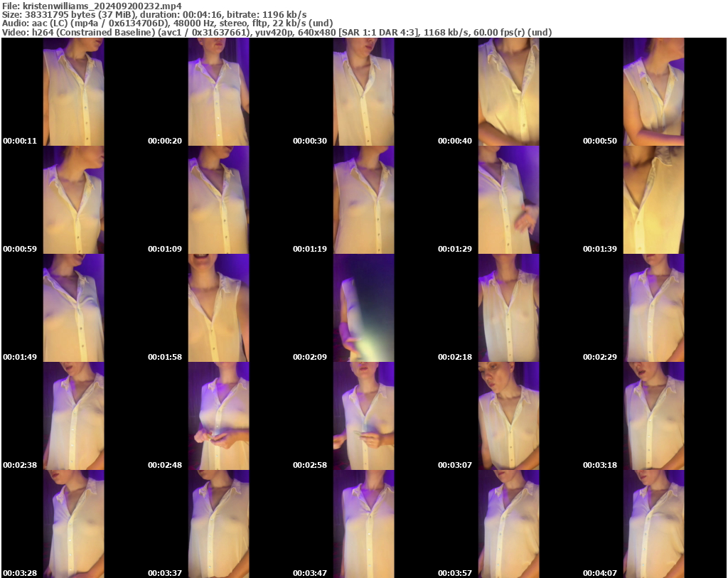Screen dimensions: 728x578
Task: Select the 00:00:50 preview thumbnail
Action: point(654,92)
